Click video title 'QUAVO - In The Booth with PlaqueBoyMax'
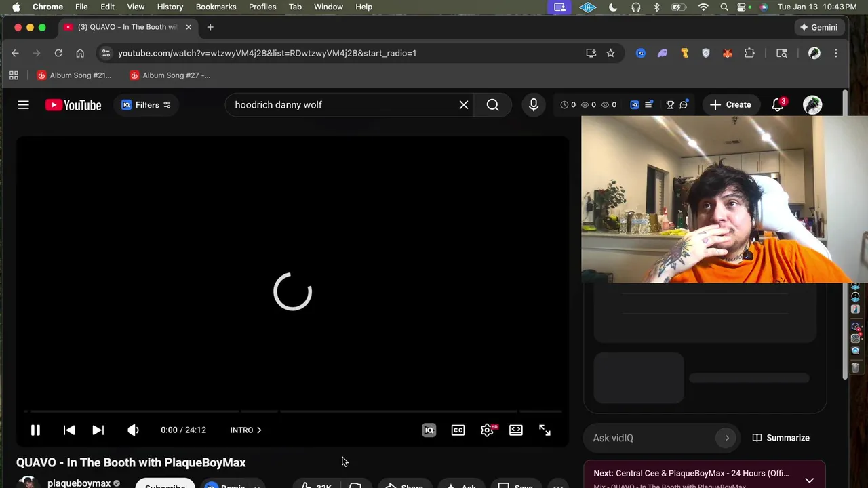 (x=131, y=462)
